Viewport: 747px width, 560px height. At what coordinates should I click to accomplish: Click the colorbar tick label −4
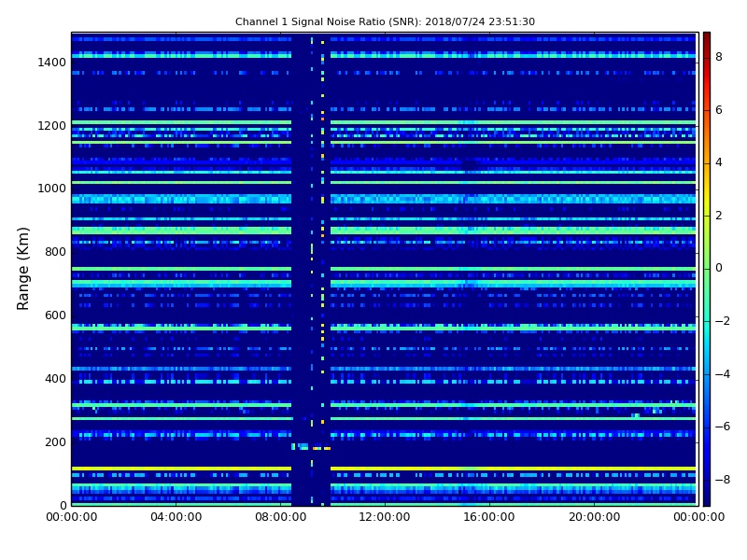point(723,374)
